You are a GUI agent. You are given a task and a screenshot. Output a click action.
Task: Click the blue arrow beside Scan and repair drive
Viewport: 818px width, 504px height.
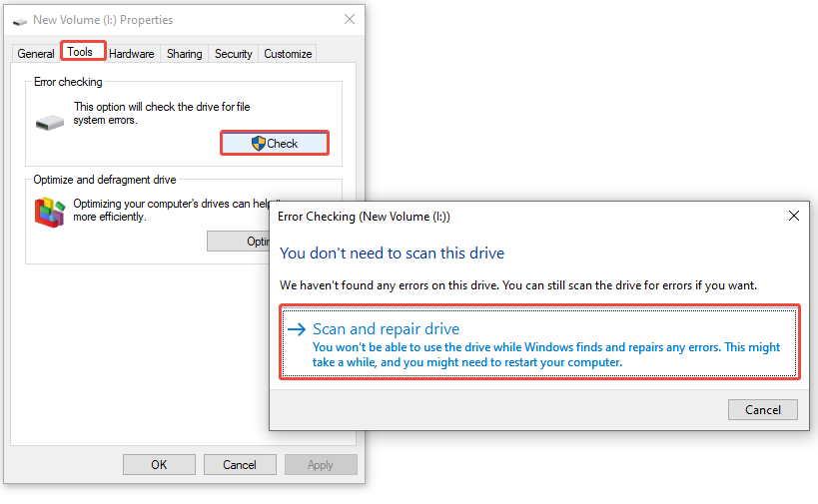coord(297,329)
